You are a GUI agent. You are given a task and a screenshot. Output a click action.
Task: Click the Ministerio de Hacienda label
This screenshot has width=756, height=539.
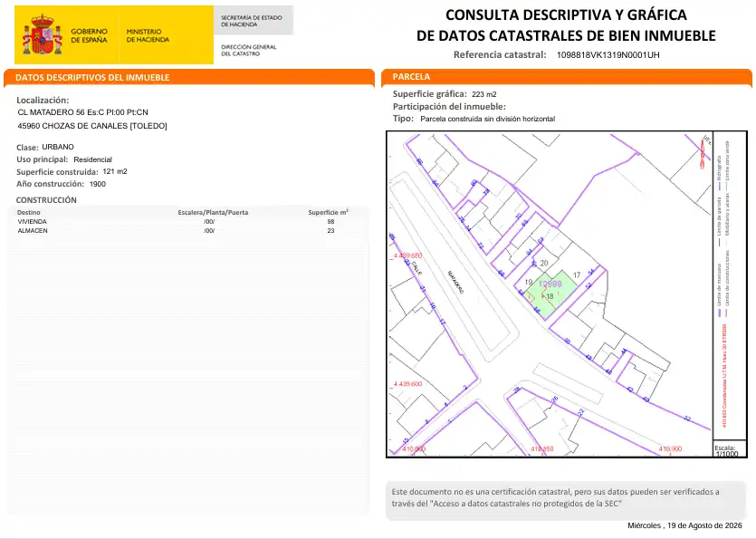coord(148,35)
